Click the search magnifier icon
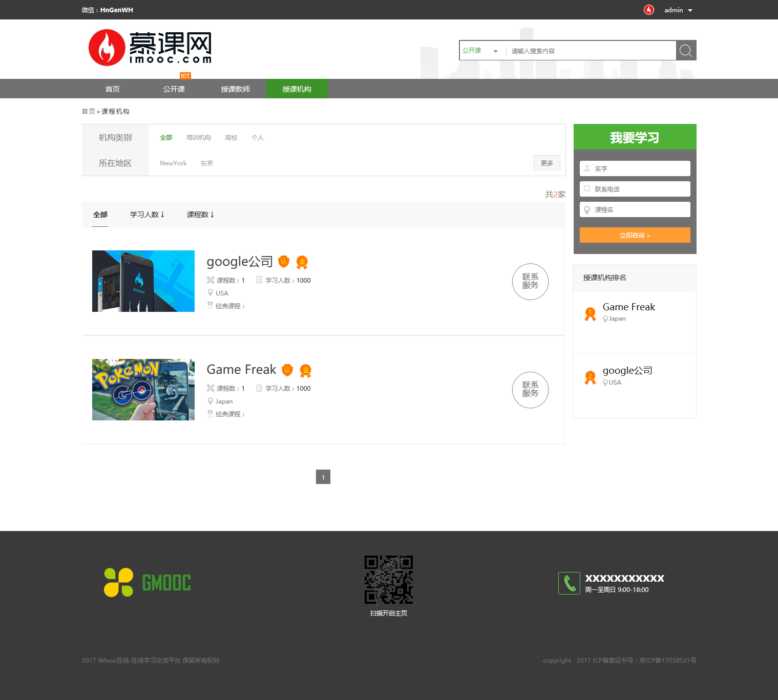Image resolution: width=778 pixels, height=700 pixels. click(x=686, y=50)
